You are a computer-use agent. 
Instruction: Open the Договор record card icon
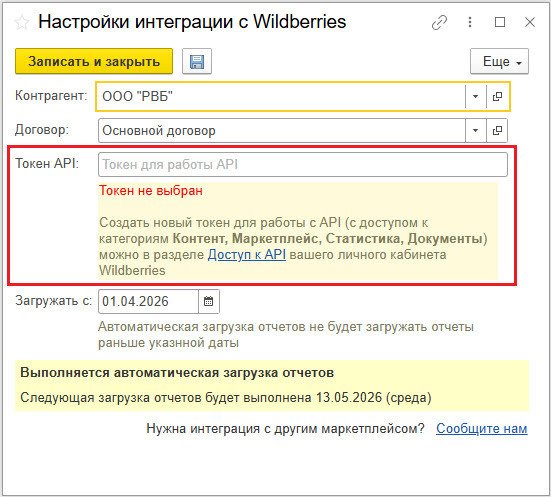497,130
